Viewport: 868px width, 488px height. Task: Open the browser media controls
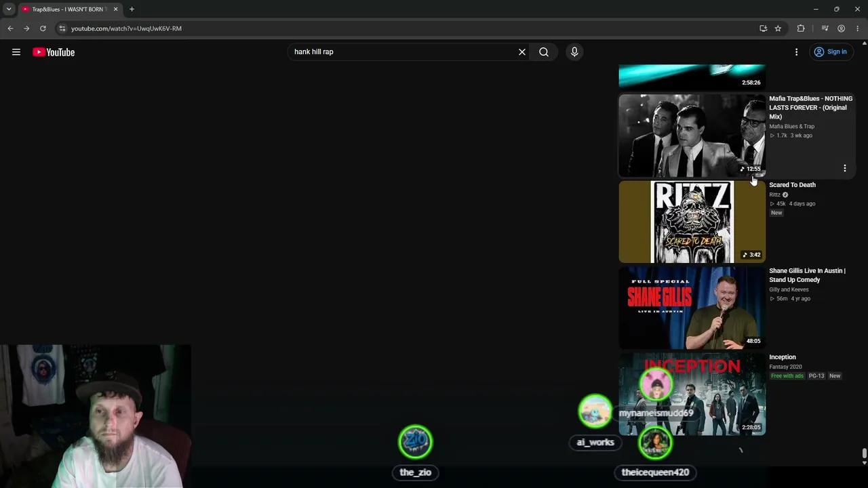[x=825, y=28]
